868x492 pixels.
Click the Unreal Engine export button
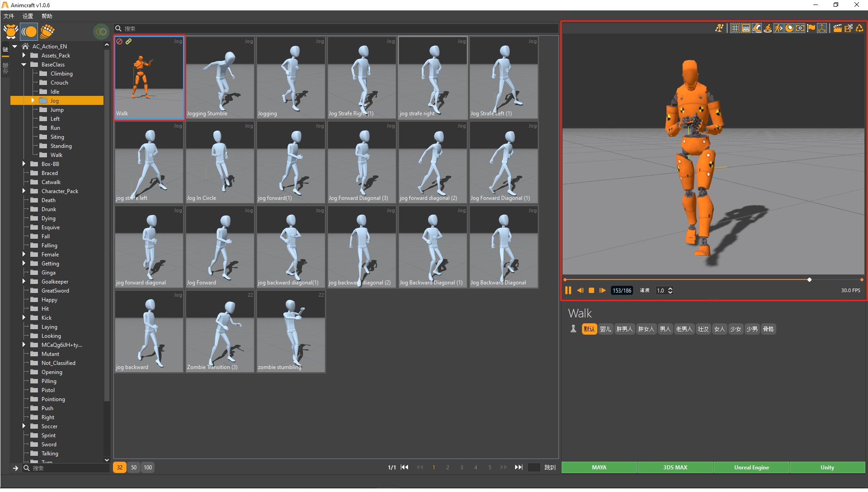751,467
